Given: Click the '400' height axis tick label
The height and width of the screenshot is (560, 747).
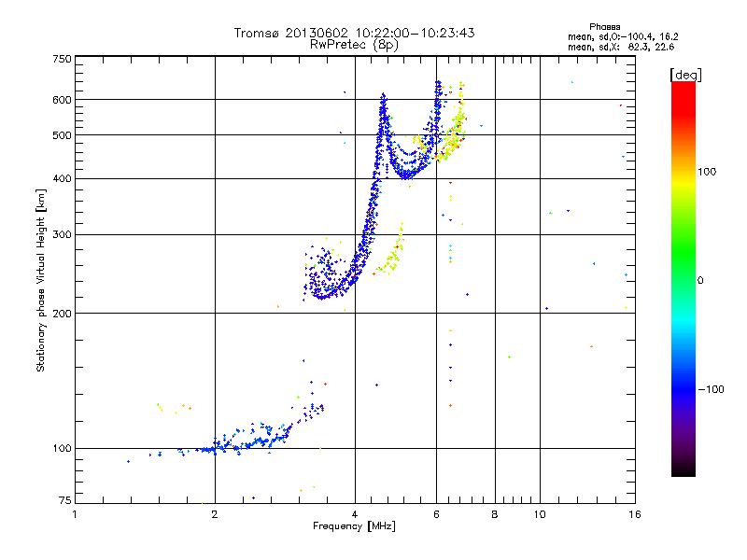Looking at the screenshot, I should 62,179.
